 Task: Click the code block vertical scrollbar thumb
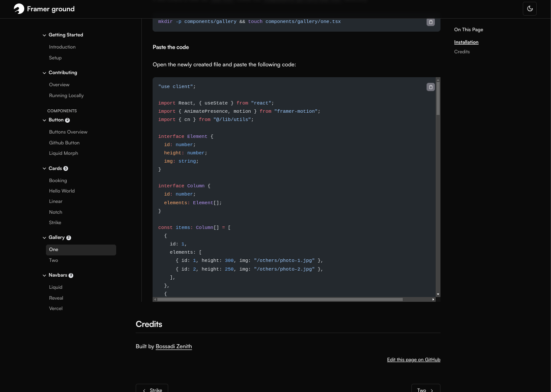click(438, 98)
